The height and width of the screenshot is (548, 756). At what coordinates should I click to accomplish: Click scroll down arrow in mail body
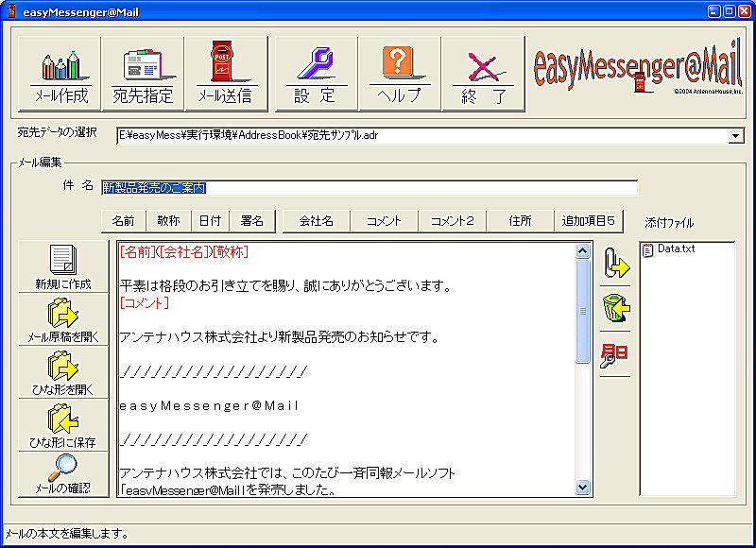pos(582,488)
